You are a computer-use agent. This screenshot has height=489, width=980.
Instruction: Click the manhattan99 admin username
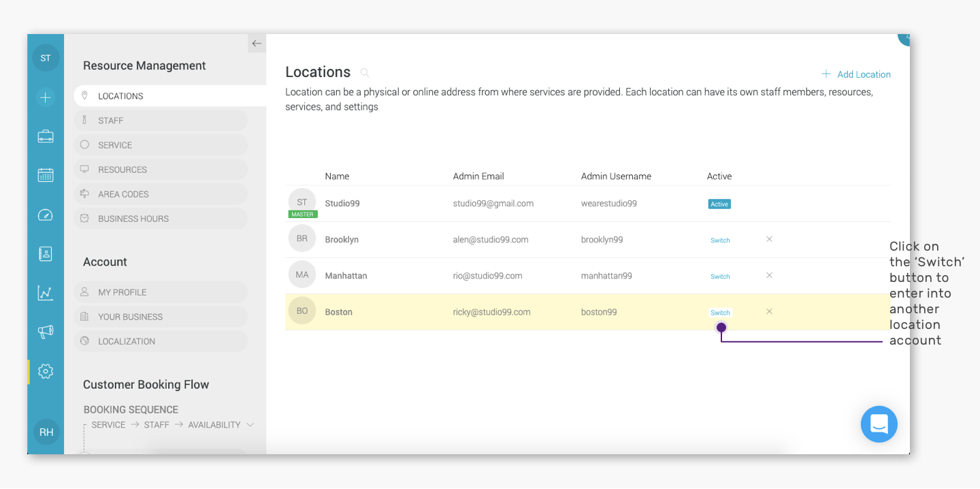[x=606, y=276]
